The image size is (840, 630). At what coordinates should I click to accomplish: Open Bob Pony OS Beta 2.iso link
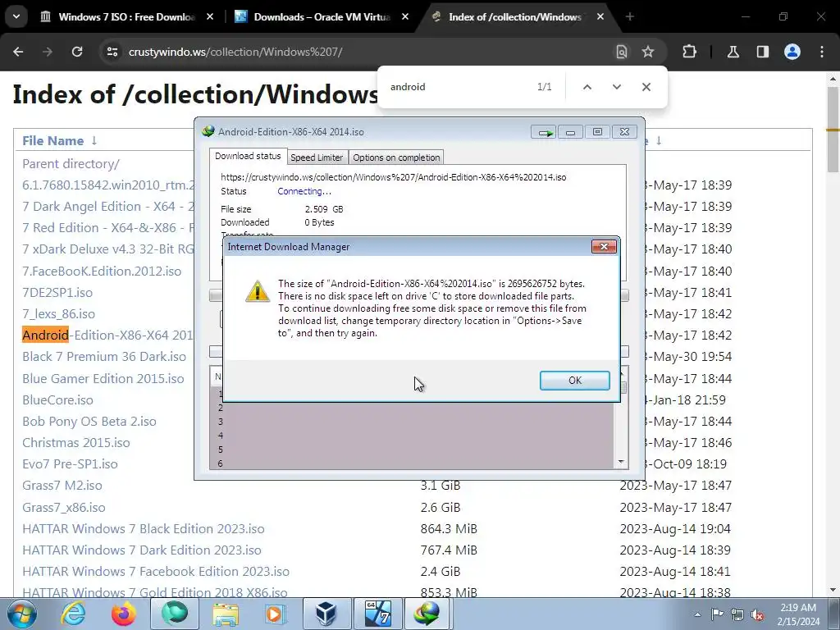coord(89,422)
